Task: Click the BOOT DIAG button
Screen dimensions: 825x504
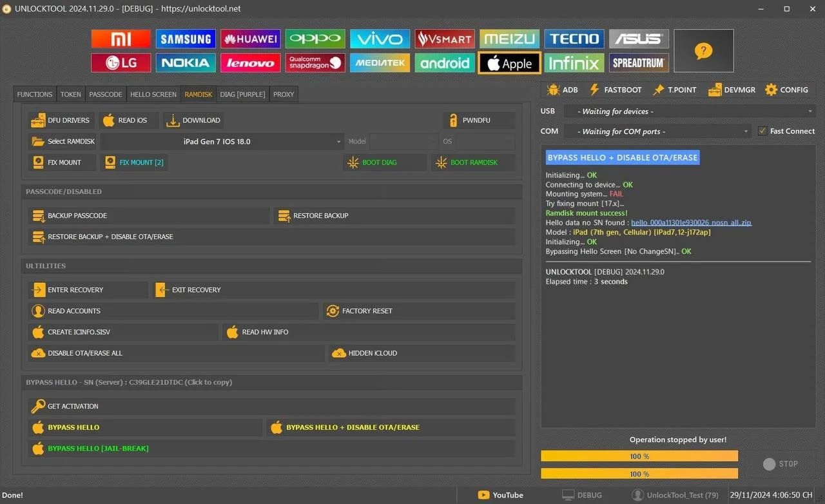Action: 385,162
